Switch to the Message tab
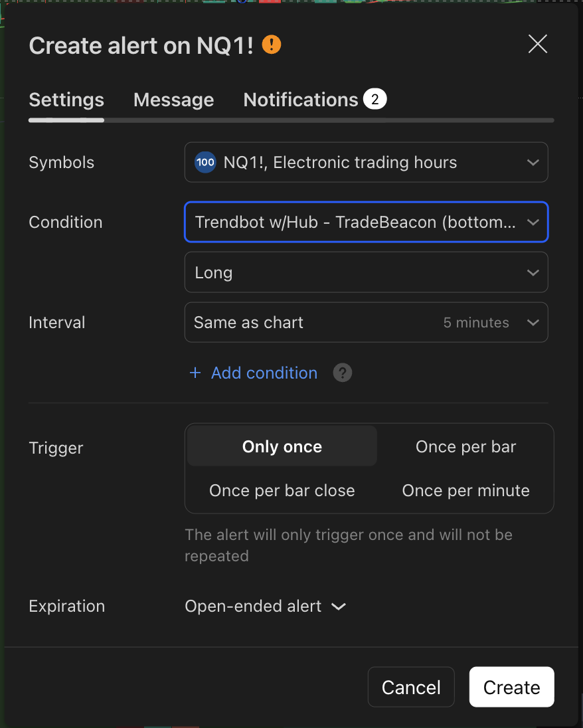 click(173, 100)
